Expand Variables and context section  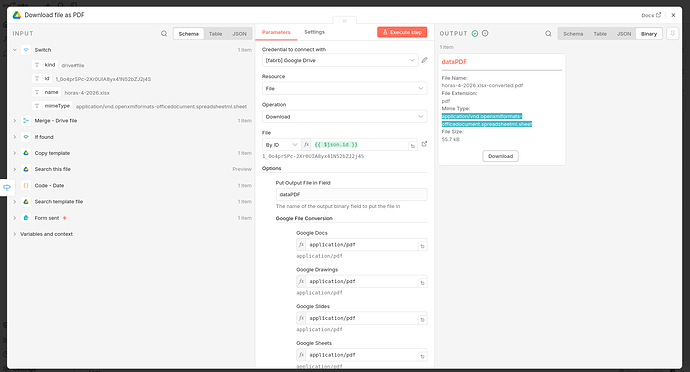15,234
